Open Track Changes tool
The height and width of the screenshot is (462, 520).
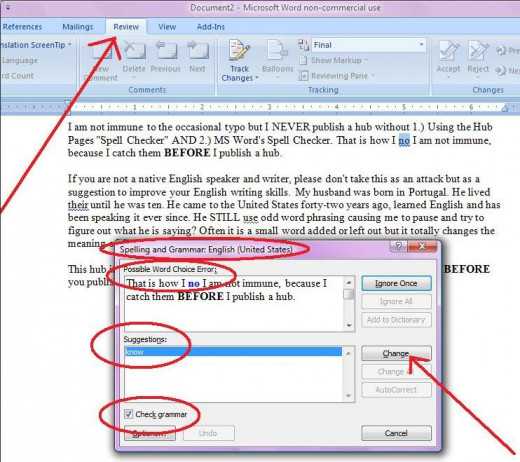(x=239, y=60)
